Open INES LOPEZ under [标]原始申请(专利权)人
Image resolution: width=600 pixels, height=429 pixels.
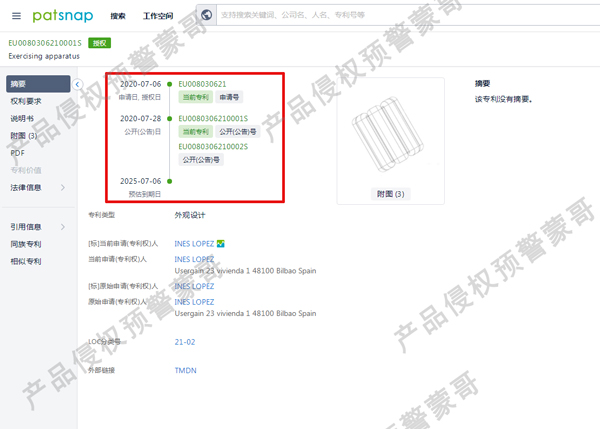pos(194,286)
